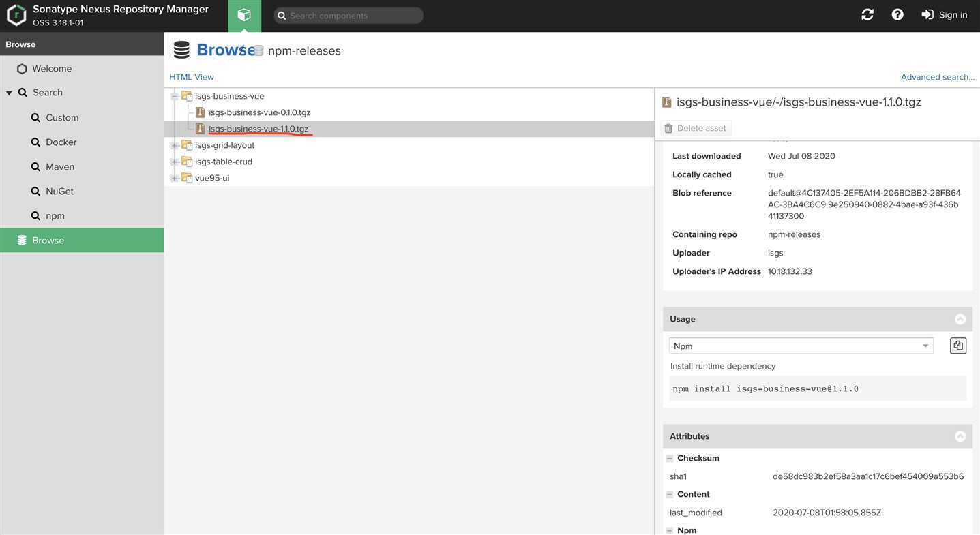Image resolution: width=980 pixels, height=535 pixels.
Task: Click the magnifier icon beside NuGet
Action: pyautogui.click(x=35, y=192)
